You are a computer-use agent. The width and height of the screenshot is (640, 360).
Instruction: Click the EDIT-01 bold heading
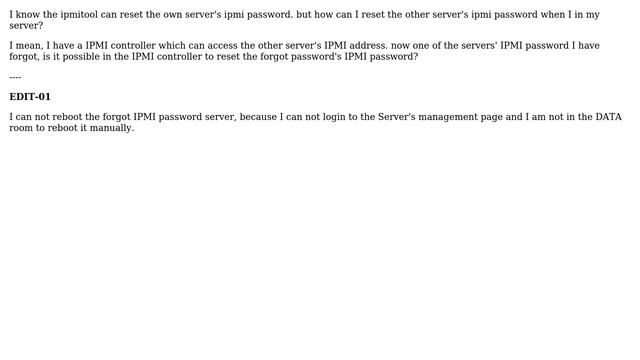(30, 97)
